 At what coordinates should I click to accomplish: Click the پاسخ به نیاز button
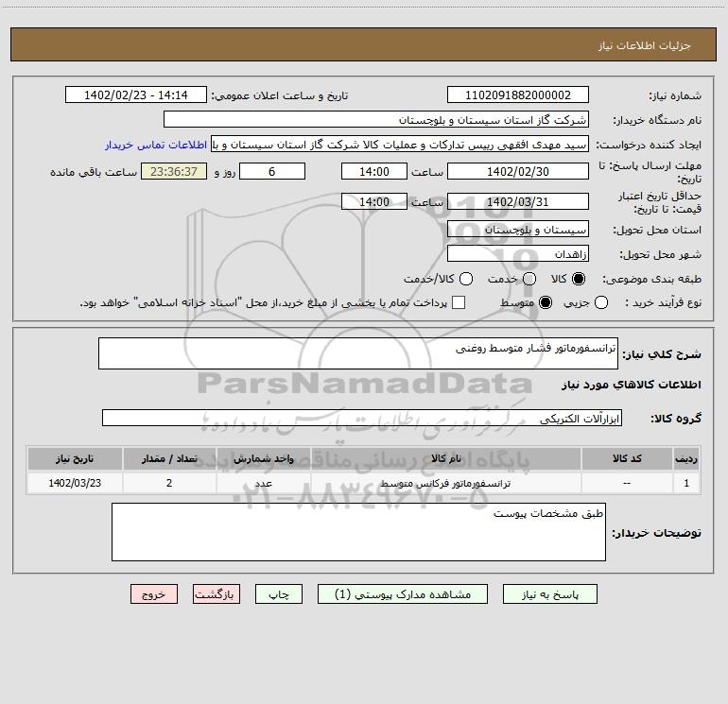click(550, 594)
